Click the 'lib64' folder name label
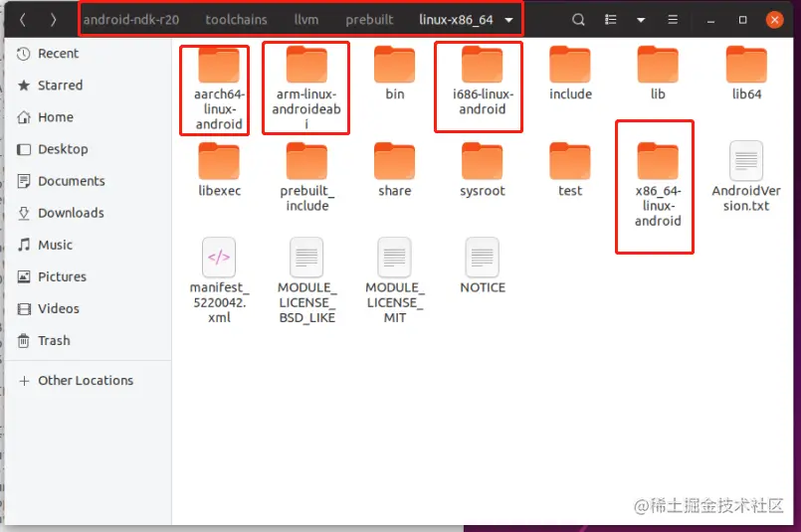 [x=746, y=93]
